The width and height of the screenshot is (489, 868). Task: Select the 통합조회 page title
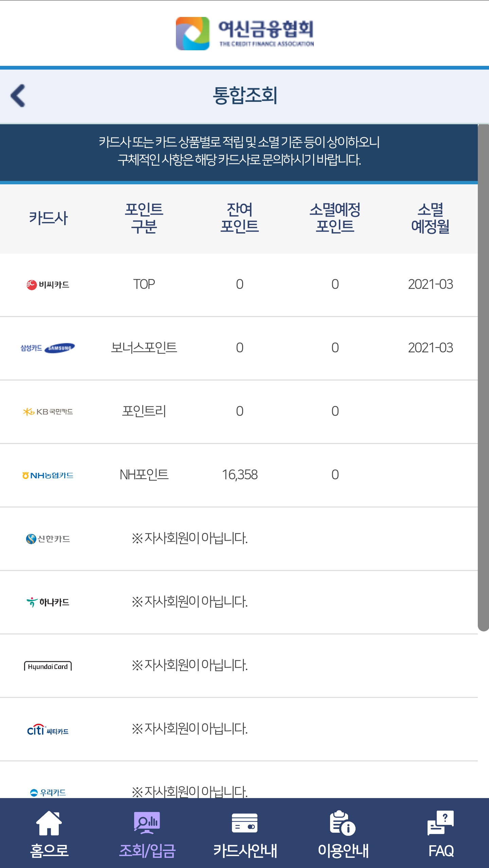click(x=245, y=95)
